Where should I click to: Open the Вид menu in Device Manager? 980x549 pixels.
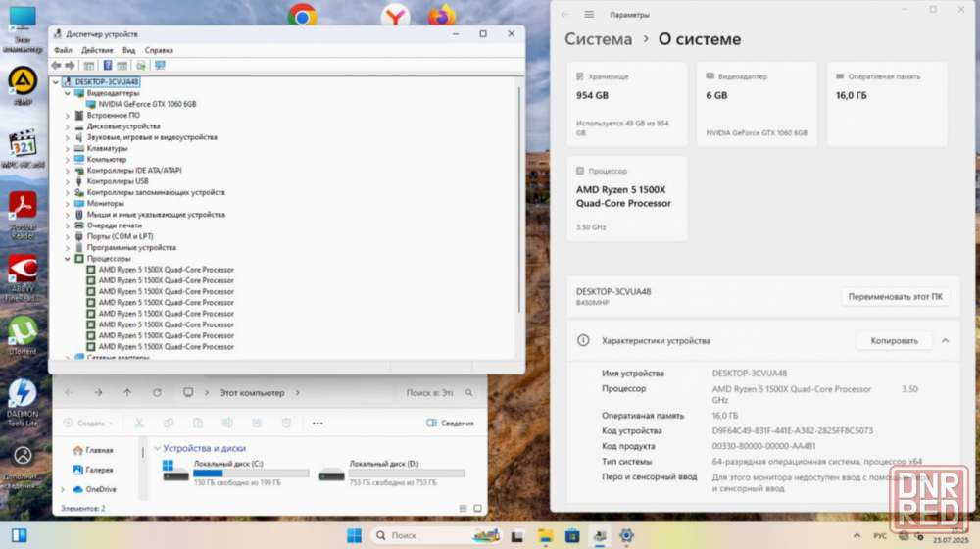128,50
